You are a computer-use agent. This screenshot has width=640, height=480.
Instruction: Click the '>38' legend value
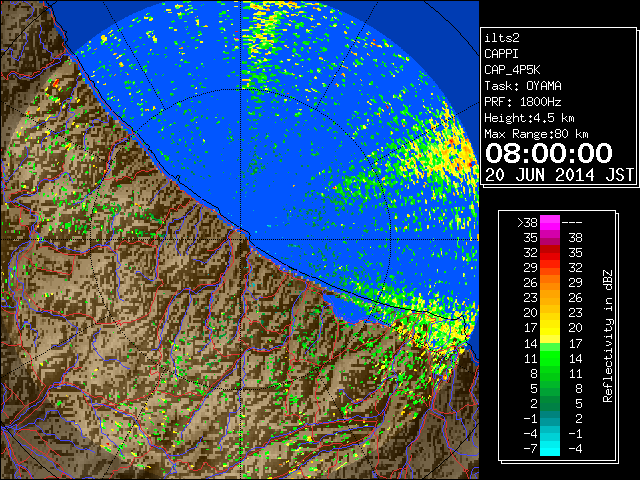pos(527,222)
